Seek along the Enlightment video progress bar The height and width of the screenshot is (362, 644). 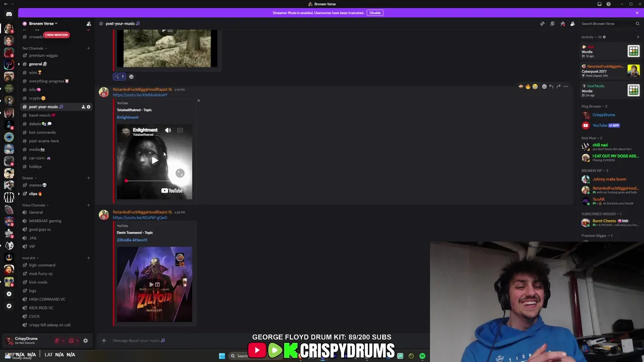pyautogui.click(x=154, y=180)
